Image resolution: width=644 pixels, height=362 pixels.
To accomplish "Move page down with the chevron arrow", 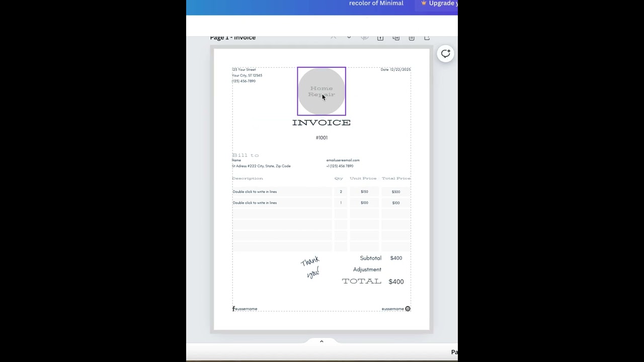I will click(x=349, y=38).
